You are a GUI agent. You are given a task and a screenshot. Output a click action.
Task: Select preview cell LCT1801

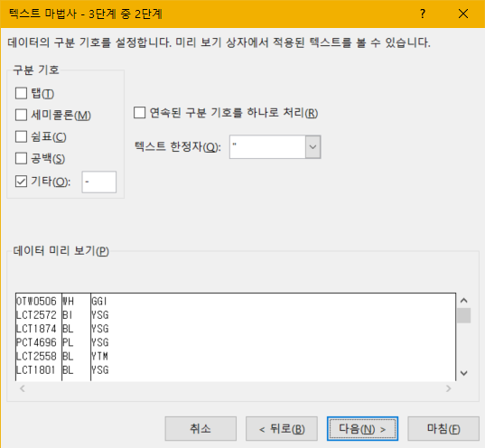(35, 369)
